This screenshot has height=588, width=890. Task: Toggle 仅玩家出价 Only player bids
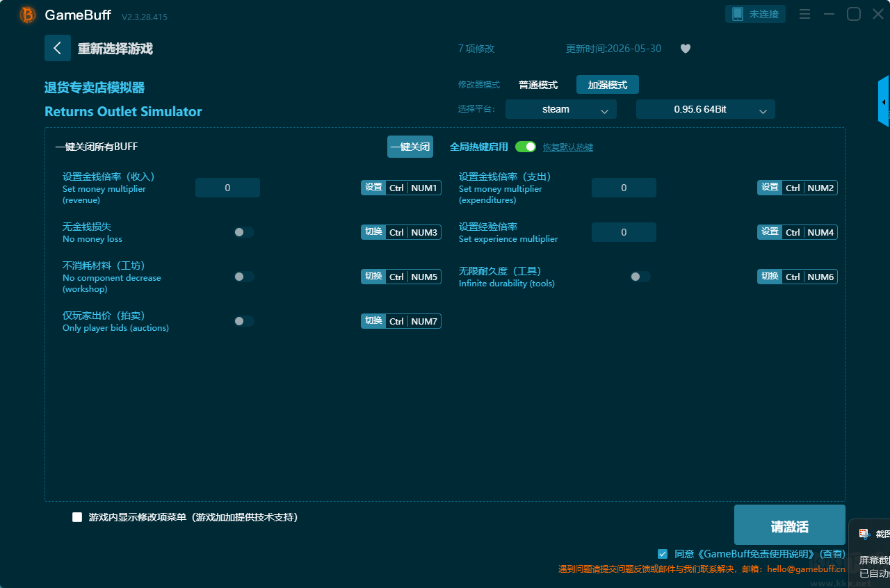[244, 321]
